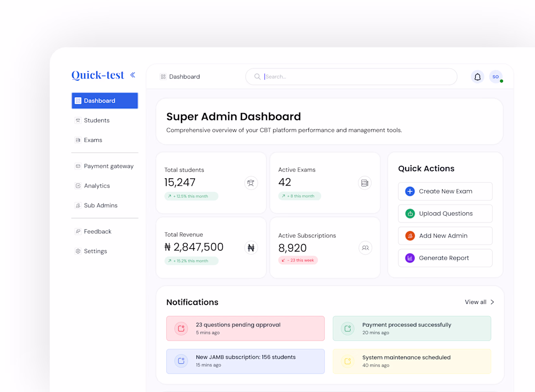The height and width of the screenshot is (392, 535).
Task: Click the Payment gateway card icon
Action: 78,166
